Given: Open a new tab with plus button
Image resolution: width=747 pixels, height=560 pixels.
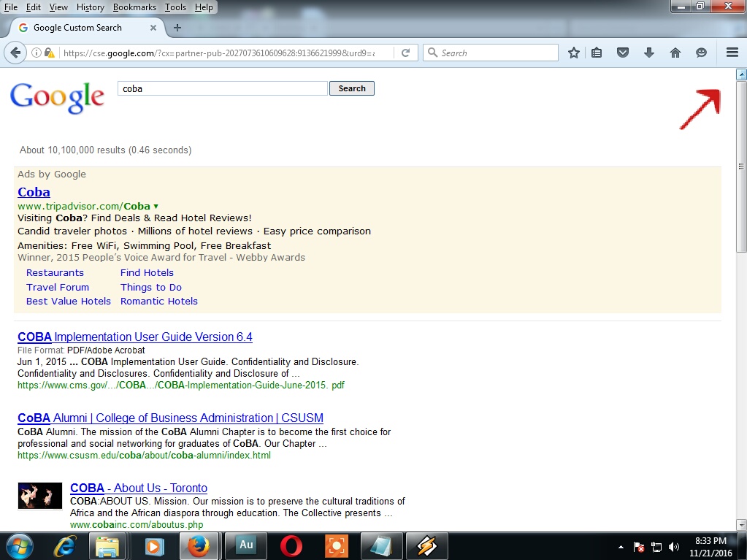Looking at the screenshot, I should [177, 28].
